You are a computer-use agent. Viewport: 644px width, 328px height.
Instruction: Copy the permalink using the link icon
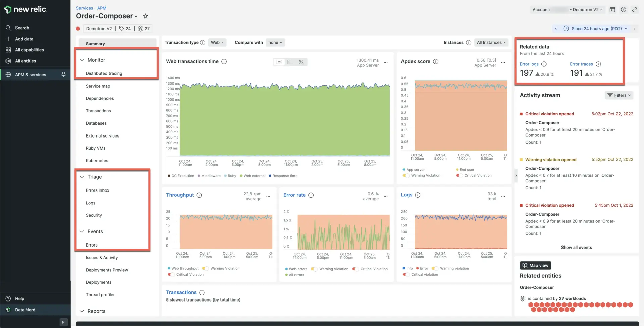coord(634,10)
